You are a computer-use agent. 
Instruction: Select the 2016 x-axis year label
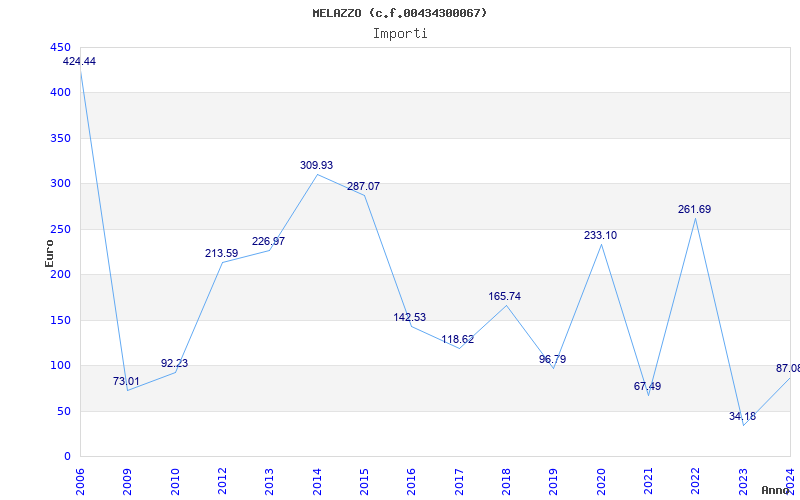coord(412,481)
